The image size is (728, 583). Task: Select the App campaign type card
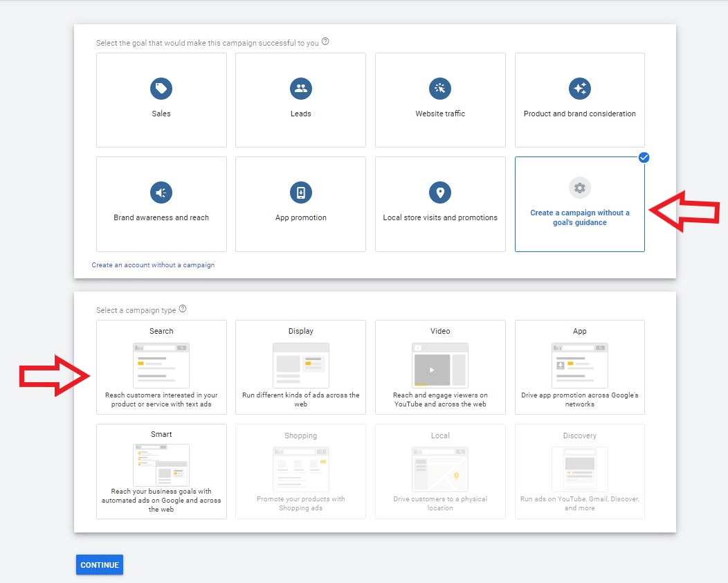pyautogui.click(x=579, y=367)
